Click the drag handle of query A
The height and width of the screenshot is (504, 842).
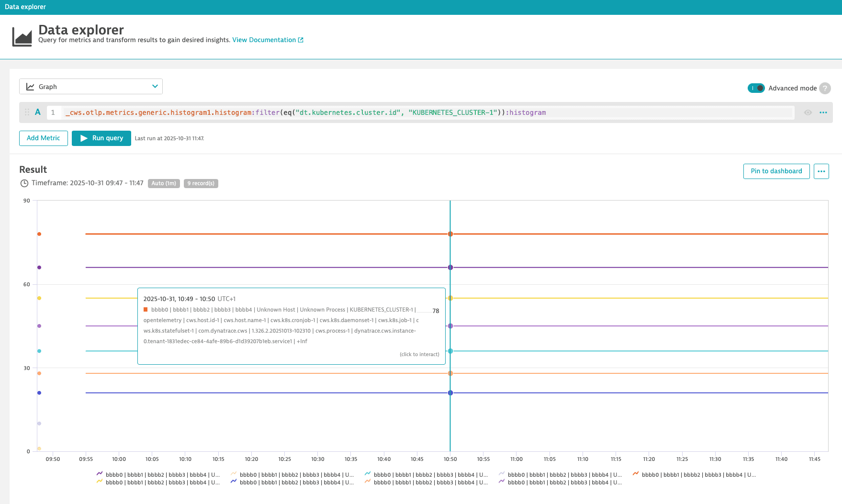tap(27, 112)
